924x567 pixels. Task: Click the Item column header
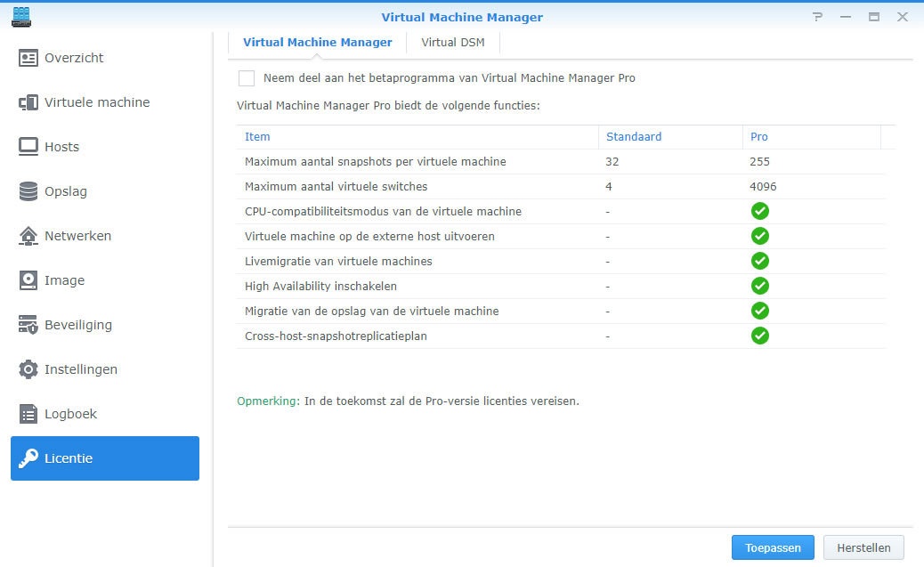pyautogui.click(x=417, y=137)
